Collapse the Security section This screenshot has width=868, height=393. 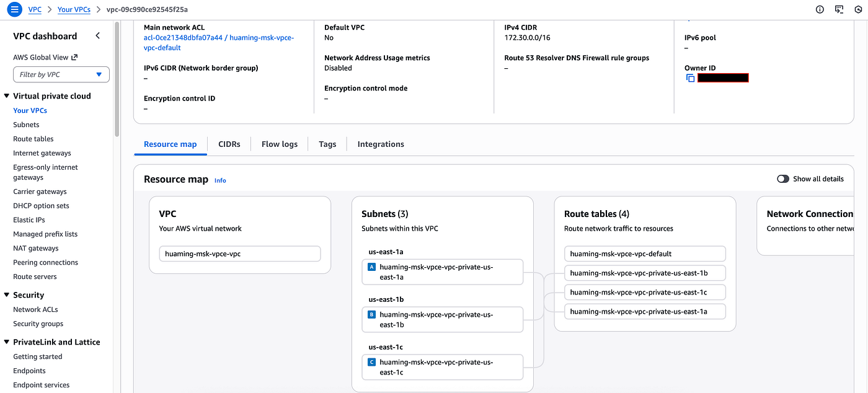point(7,295)
